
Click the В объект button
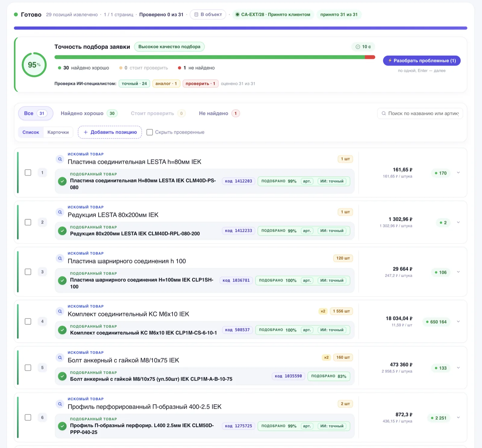(208, 14)
